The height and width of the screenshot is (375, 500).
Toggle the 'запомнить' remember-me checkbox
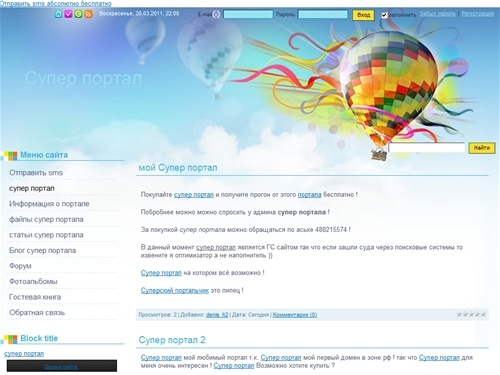point(384,15)
